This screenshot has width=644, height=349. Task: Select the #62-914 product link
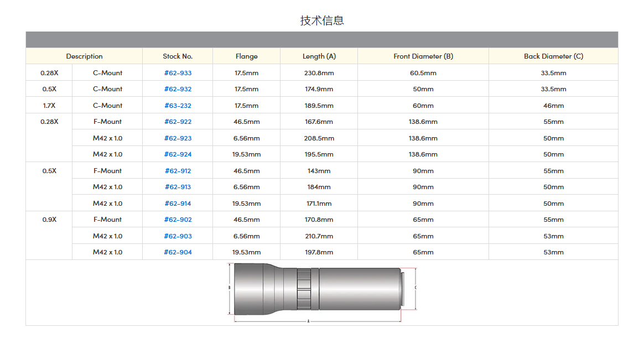[x=178, y=204]
